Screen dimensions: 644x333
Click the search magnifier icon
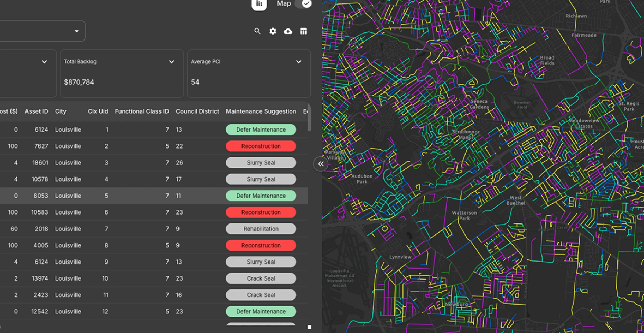tap(257, 31)
